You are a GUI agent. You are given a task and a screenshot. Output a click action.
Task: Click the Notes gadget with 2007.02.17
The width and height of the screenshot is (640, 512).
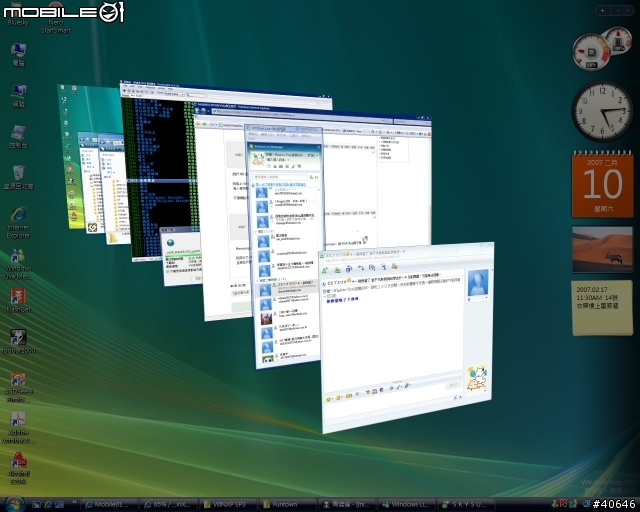tap(602, 307)
